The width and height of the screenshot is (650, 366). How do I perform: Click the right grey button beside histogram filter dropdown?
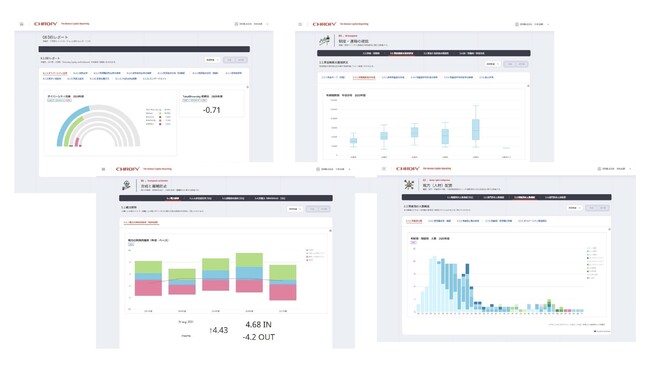coord(603,208)
